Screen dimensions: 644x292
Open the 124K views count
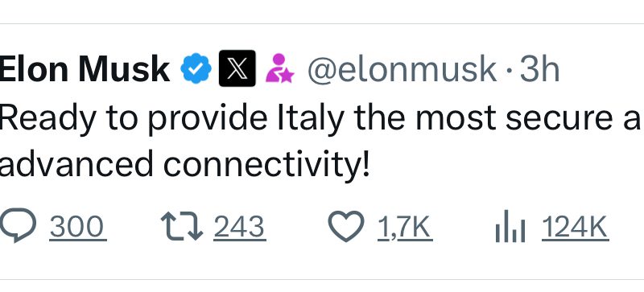575,227
